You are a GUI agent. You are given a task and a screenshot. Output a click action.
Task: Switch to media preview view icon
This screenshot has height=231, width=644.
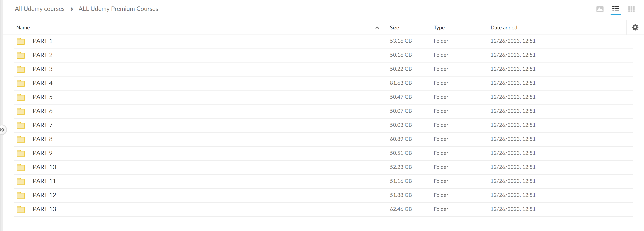tap(600, 9)
